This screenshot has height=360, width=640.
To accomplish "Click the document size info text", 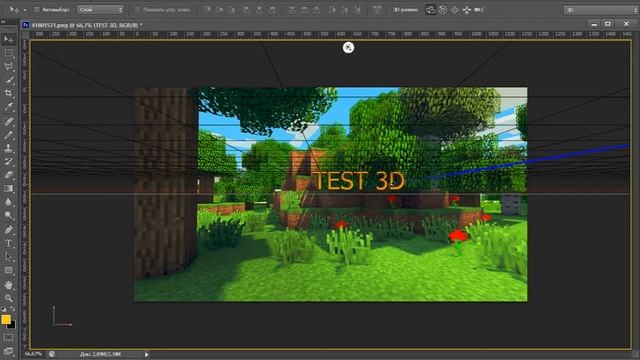I will tap(100, 354).
